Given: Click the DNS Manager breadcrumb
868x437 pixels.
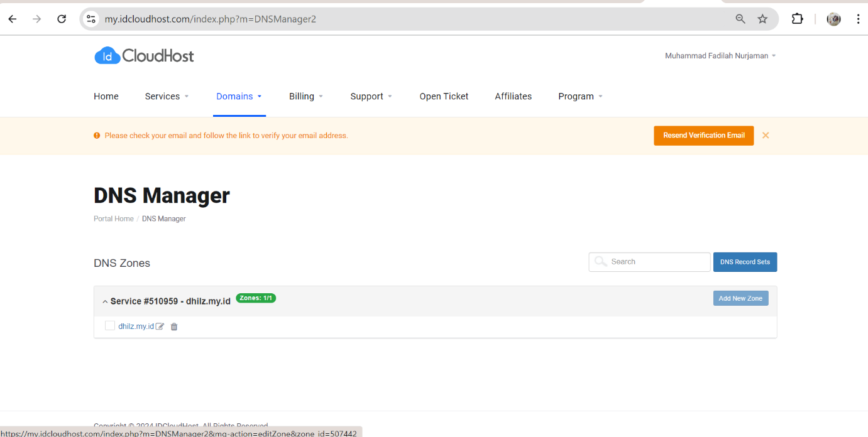Looking at the screenshot, I should (x=164, y=219).
